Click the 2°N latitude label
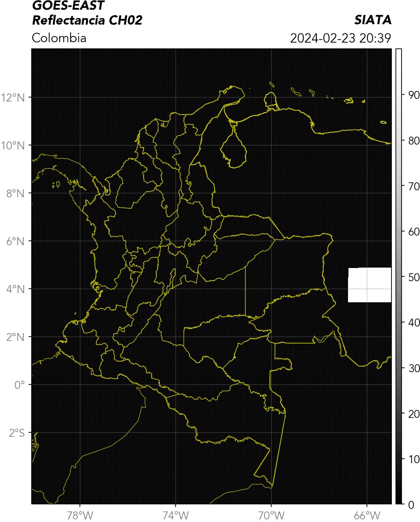 tap(16, 337)
